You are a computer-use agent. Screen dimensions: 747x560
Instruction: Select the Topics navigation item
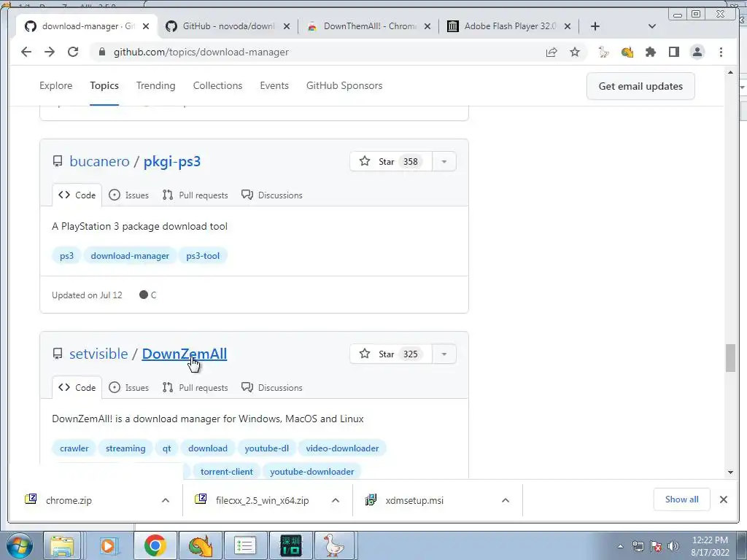(x=104, y=86)
